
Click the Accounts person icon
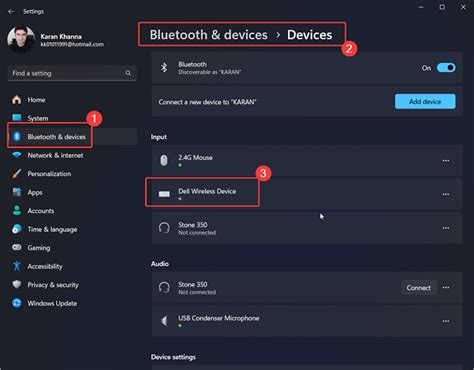pos(17,210)
